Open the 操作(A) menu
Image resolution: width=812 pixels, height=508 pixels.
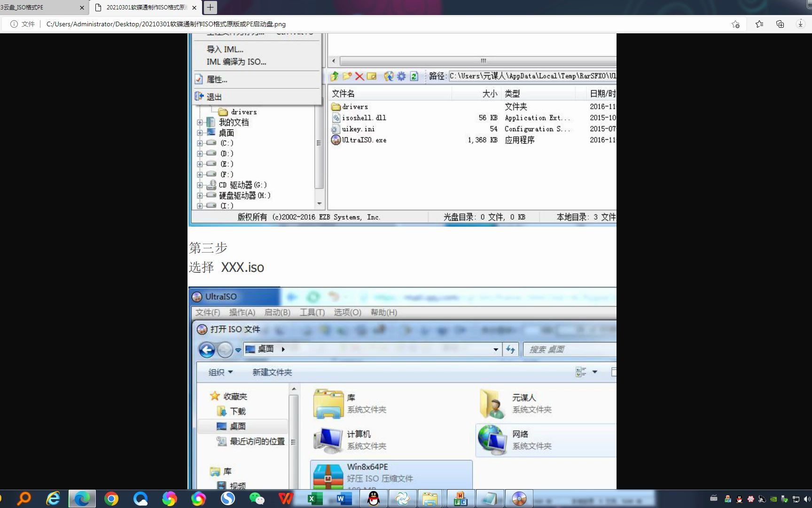[x=242, y=312]
